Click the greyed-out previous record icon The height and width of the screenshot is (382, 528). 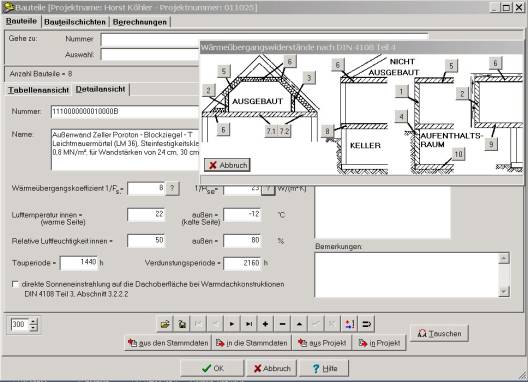click(215, 324)
